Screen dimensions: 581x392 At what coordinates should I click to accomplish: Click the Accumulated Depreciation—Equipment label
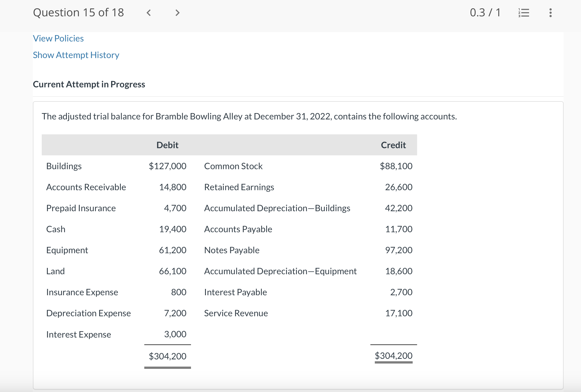(x=280, y=271)
